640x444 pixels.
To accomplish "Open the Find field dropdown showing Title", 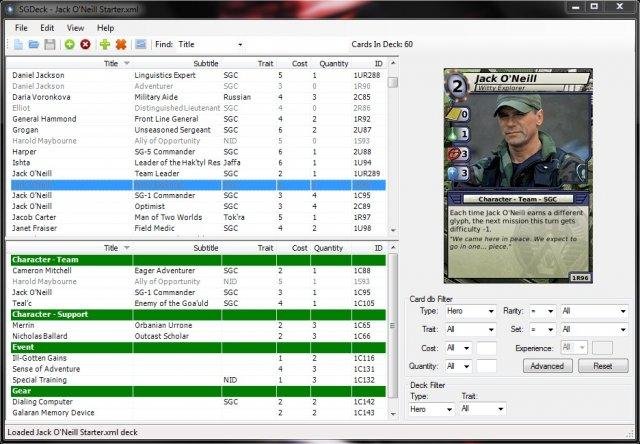I will pos(210,44).
